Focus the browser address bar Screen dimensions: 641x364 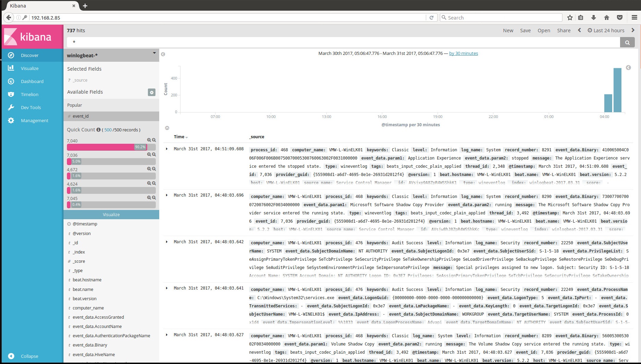click(x=226, y=17)
